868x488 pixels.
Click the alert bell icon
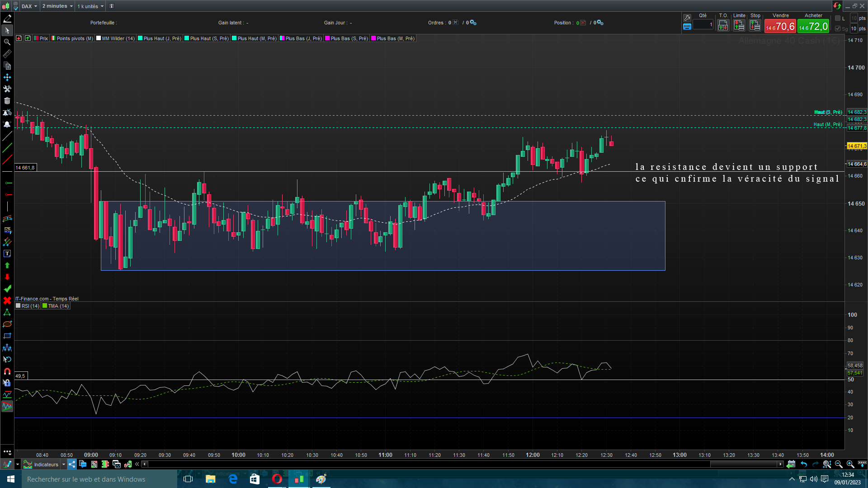pos(7,124)
